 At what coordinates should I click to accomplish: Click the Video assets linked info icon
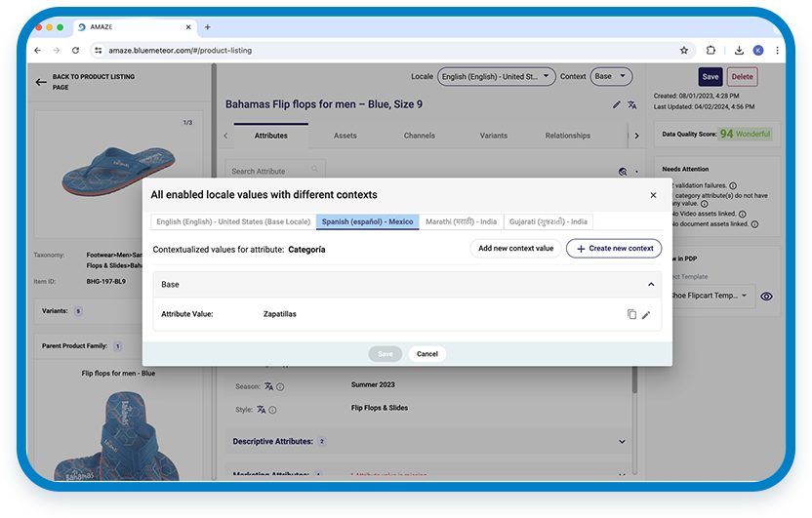point(742,214)
